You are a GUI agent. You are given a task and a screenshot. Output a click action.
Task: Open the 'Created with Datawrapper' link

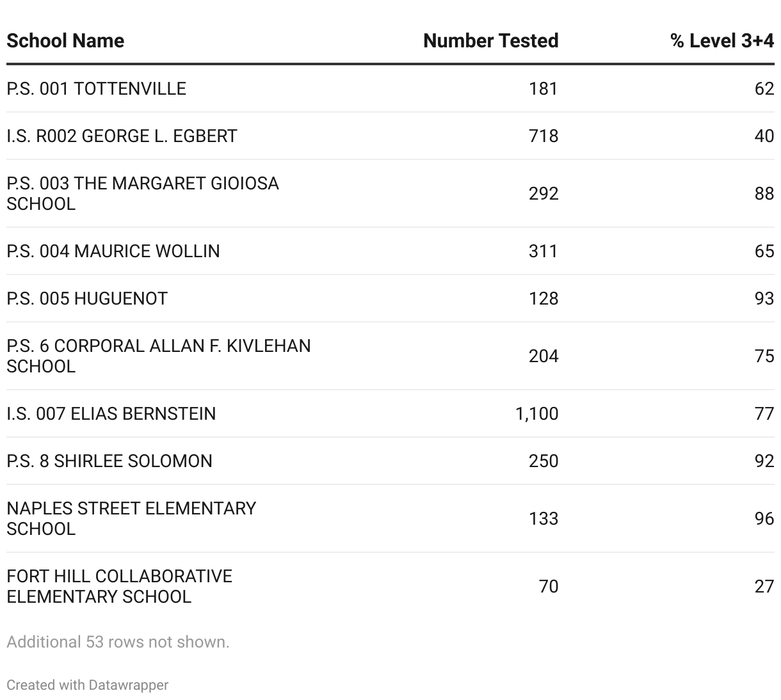coord(87,685)
